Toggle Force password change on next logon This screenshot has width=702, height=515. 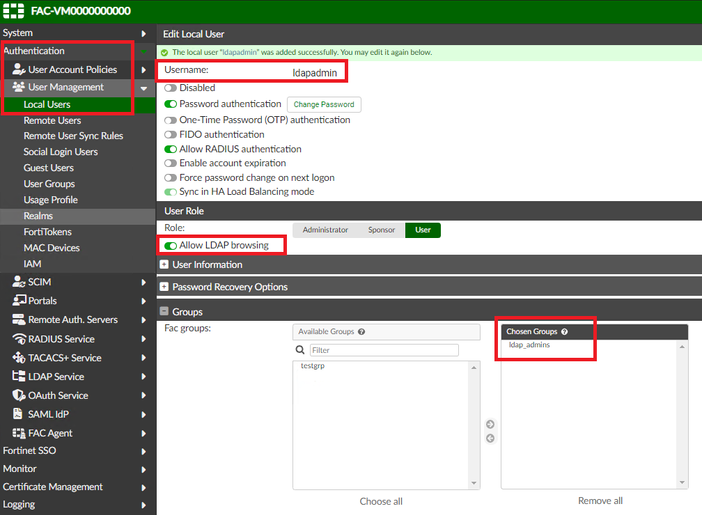170,178
